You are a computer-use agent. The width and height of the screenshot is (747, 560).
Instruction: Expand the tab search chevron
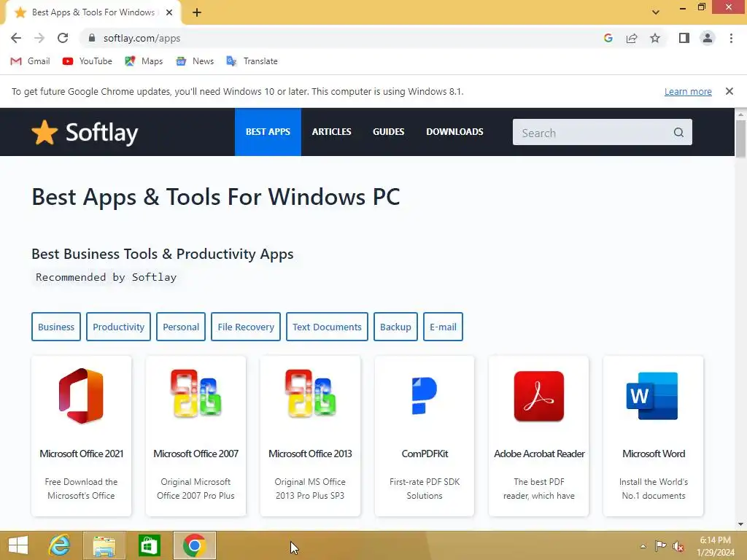[656, 12]
